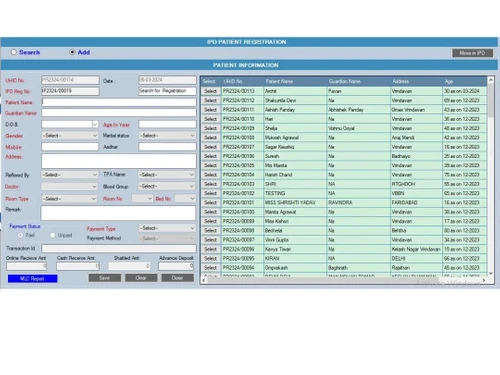Open the D.O.B. date picker arrow
The height and width of the screenshot is (375, 500).
(x=95, y=124)
